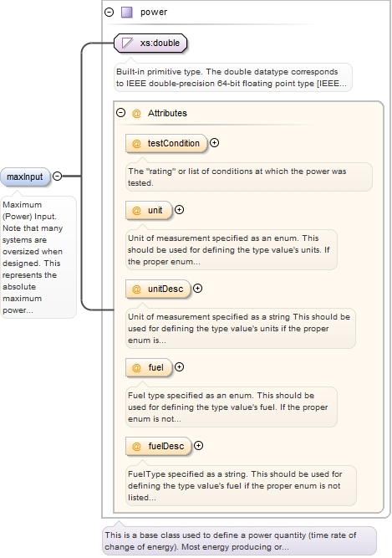Expand the fuelDesc attribute
The width and height of the screenshot is (392, 558).
pyautogui.click(x=199, y=446)
